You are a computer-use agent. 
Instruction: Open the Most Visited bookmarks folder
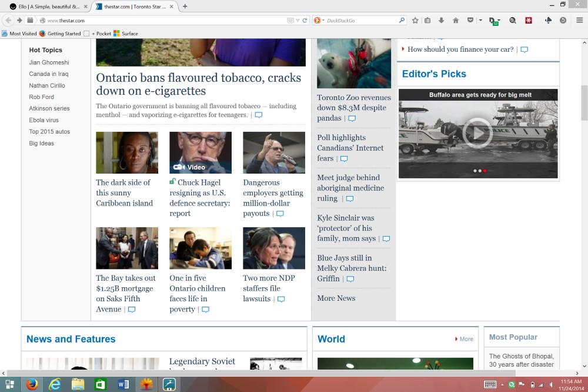click(x=19, y=34)
